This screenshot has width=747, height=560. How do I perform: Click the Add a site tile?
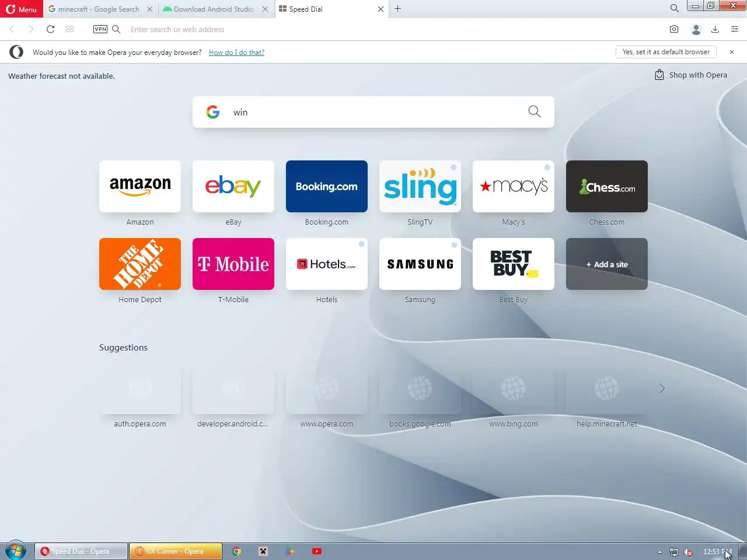point(607,264)
